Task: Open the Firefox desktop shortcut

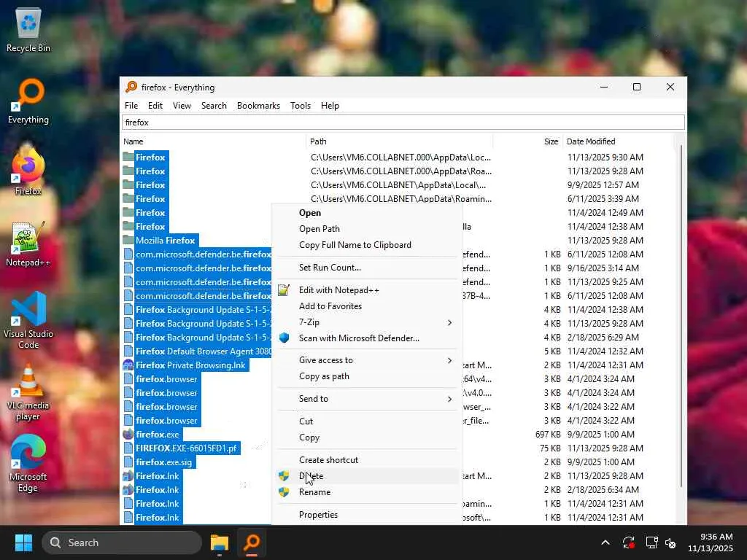Action: tap(28, 171)
